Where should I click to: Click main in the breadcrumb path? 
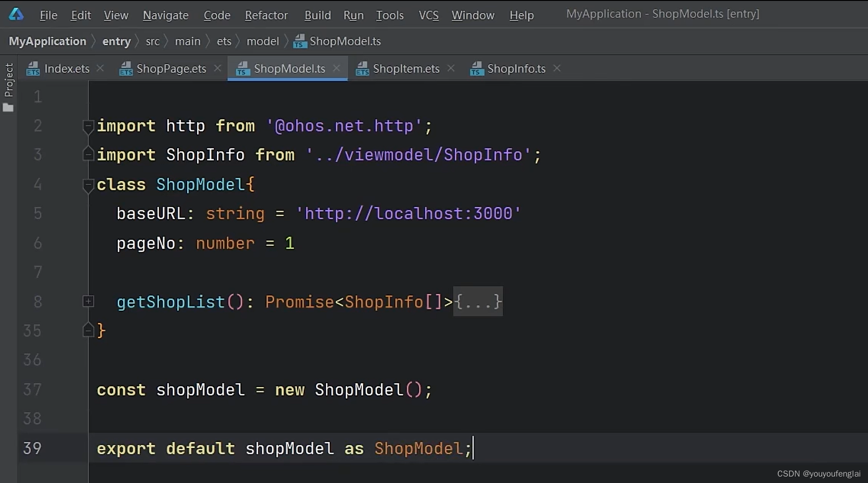(188, 41)
